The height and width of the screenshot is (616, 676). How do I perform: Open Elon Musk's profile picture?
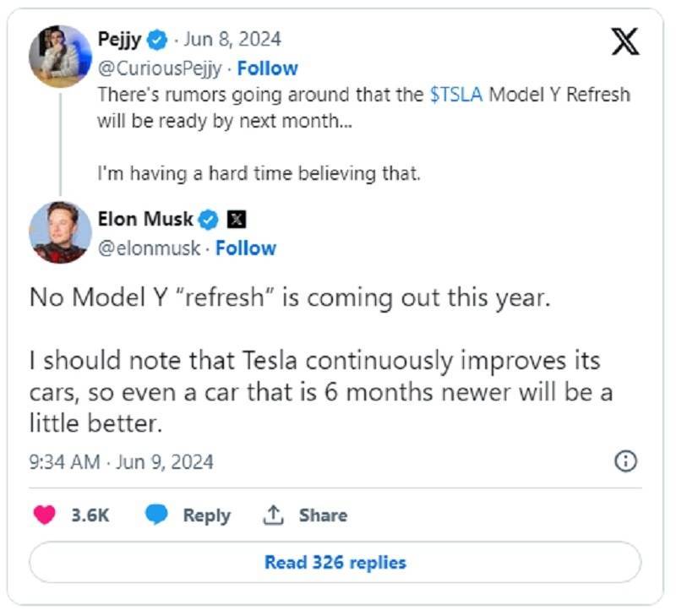pyautogui.click(x=59, y=232)
